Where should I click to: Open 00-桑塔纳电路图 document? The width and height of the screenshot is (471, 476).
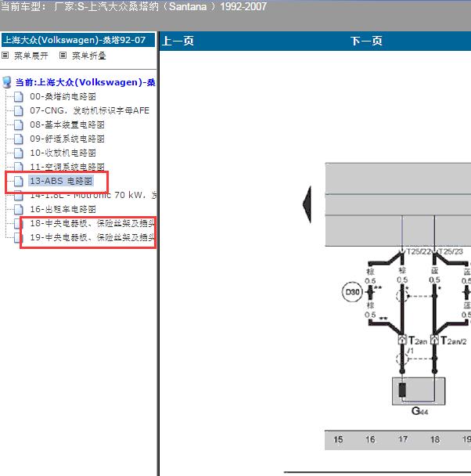pyautogui.click(x=63, y=96)
